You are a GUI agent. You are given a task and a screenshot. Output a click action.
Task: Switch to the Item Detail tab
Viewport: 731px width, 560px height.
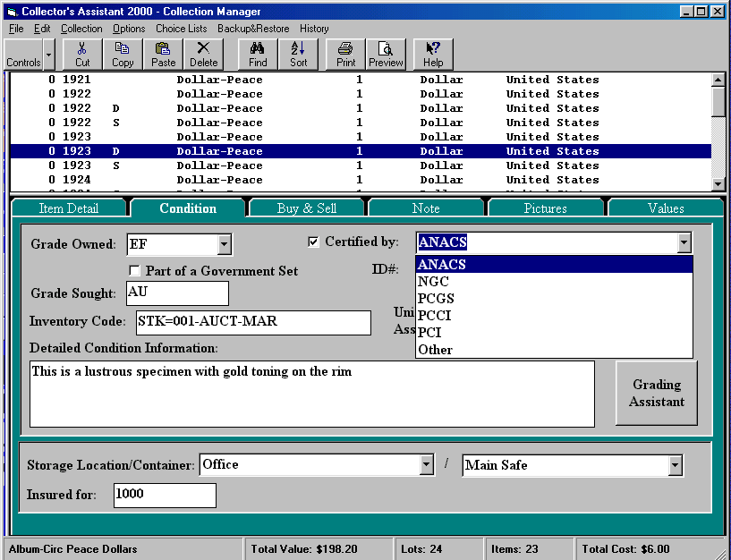click(x=69, y=208)
